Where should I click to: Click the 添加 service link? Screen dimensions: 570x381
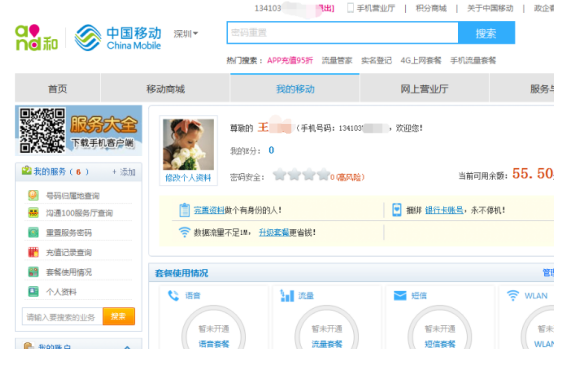(124, 172)
